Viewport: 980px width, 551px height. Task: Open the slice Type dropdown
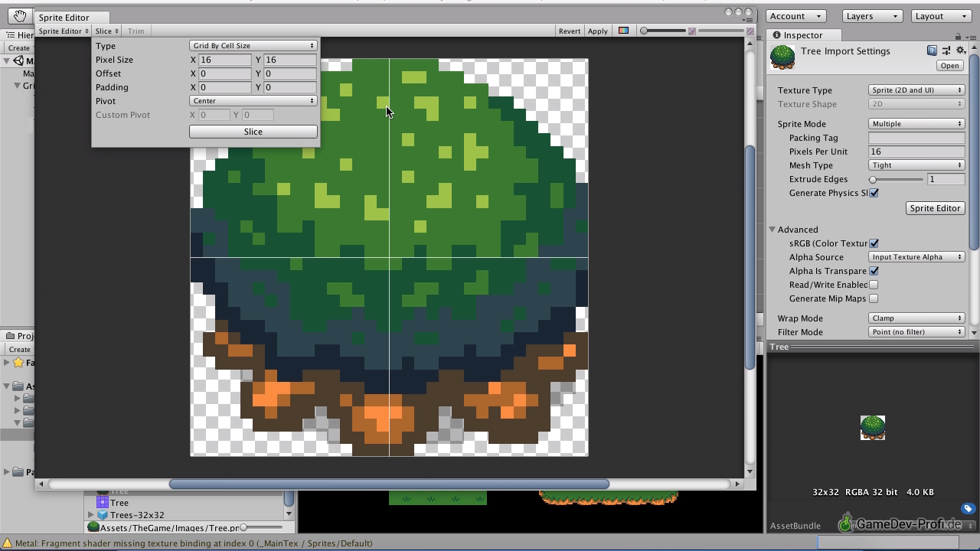[x=253, y=46]
